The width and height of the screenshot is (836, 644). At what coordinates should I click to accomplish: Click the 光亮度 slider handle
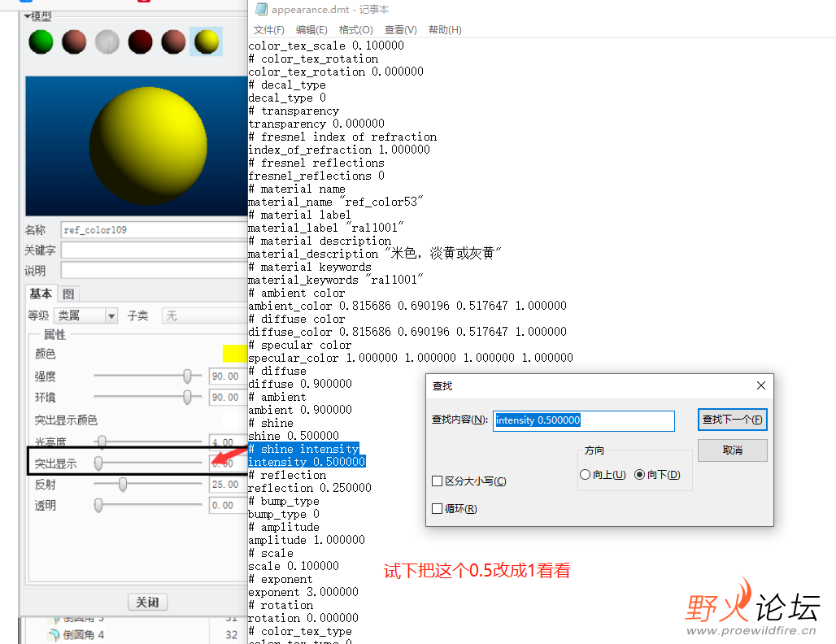point(102,441)
